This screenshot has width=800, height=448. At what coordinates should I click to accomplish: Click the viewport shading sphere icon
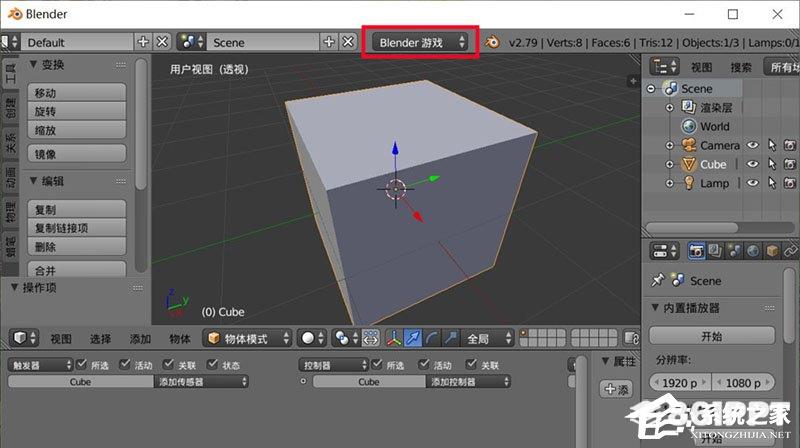(x=311, y=338)
